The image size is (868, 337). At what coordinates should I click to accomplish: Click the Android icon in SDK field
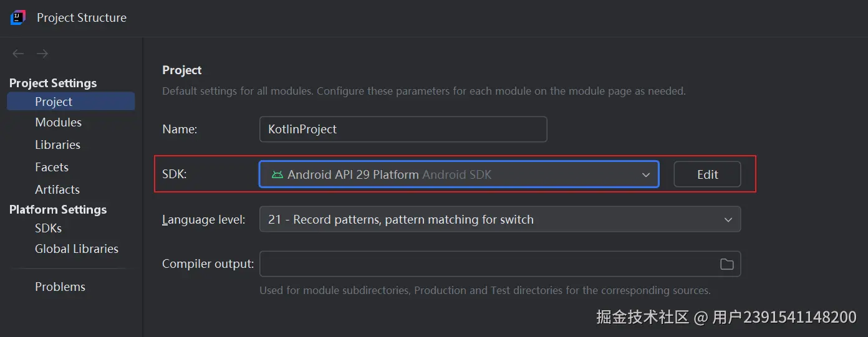(277, 175)
